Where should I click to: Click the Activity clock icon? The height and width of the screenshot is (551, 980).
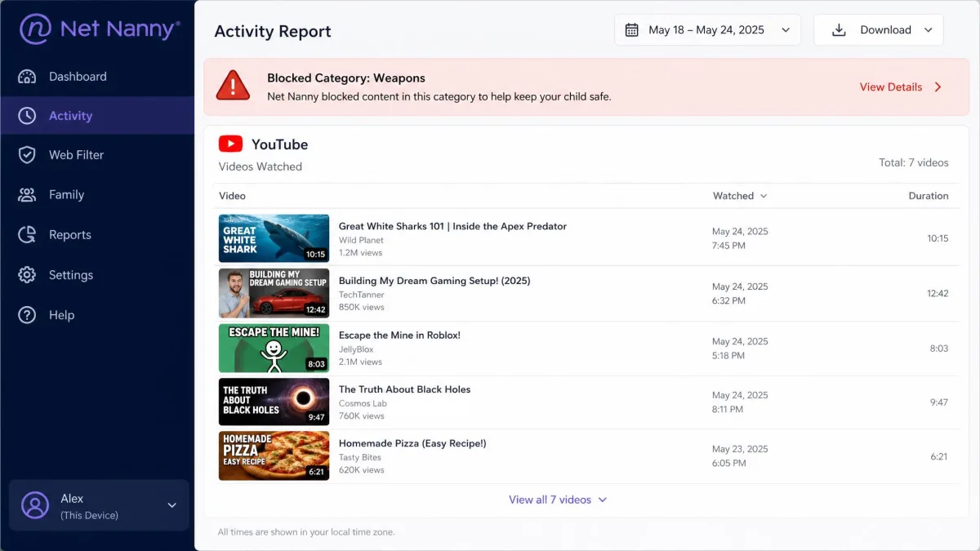27,116
